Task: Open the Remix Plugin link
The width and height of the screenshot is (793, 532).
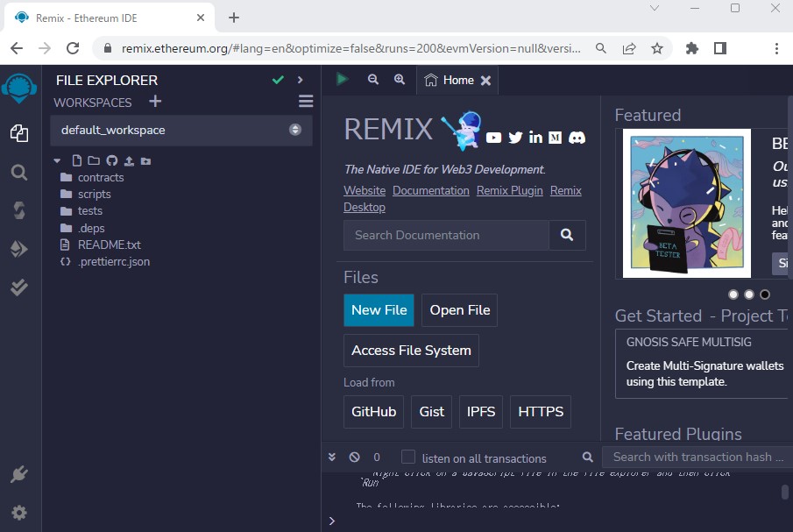Action: pyautogui.click(x=510, y=191)
